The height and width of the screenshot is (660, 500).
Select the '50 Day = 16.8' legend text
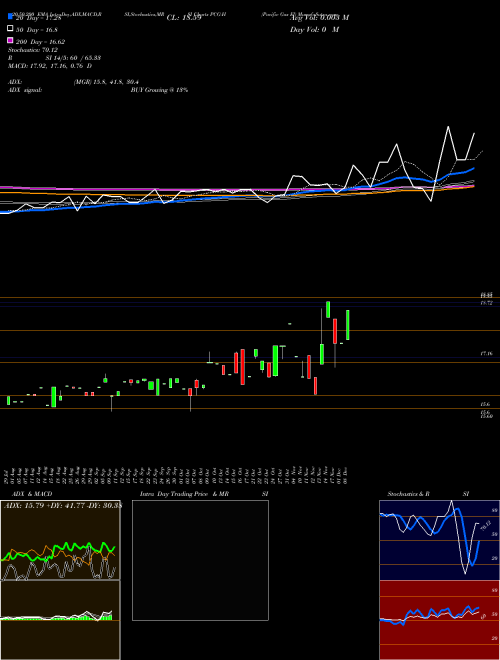36,30
